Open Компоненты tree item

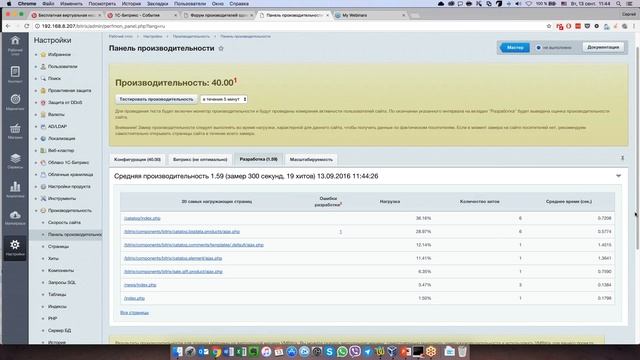(61, 271)
